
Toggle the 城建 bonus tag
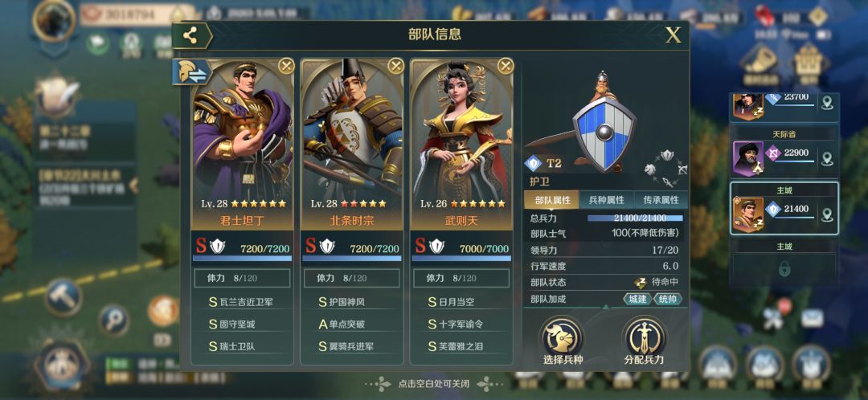[x=637, y=300]
